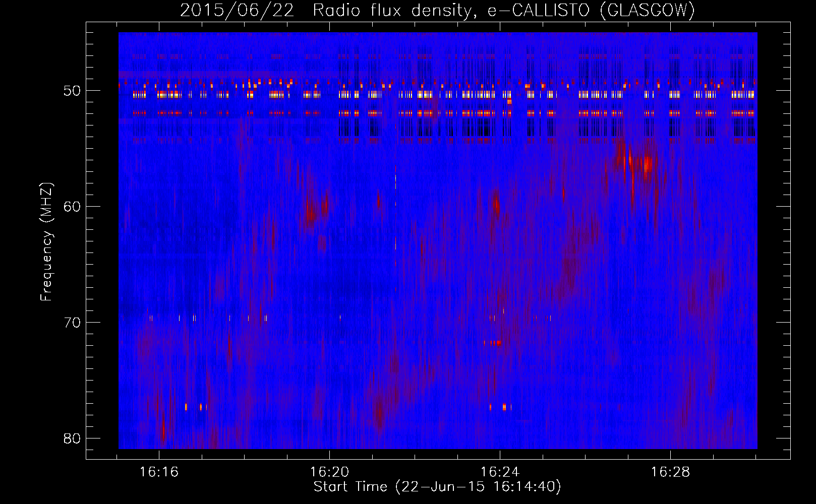Click the 70 frequency tick label
816x504 pixels.
coord(72,323)
